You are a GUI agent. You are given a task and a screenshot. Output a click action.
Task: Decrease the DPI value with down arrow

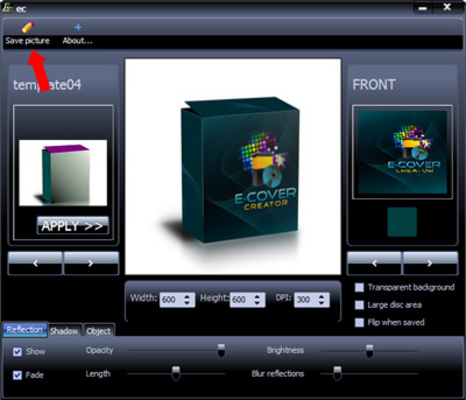click(321, 303)
